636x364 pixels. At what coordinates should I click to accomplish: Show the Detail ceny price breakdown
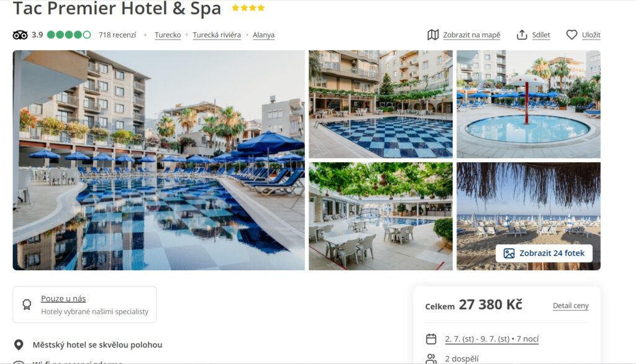[x=570, y=306]
